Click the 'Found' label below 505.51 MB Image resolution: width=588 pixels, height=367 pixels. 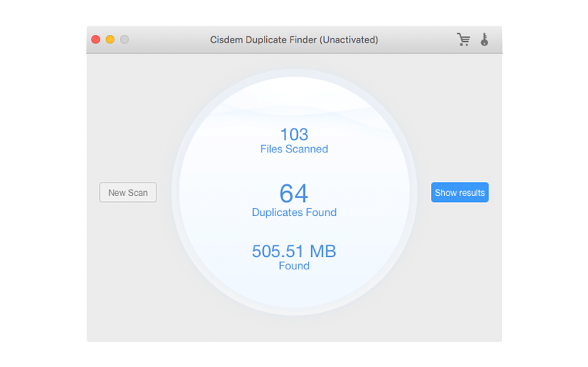[294, 266]
